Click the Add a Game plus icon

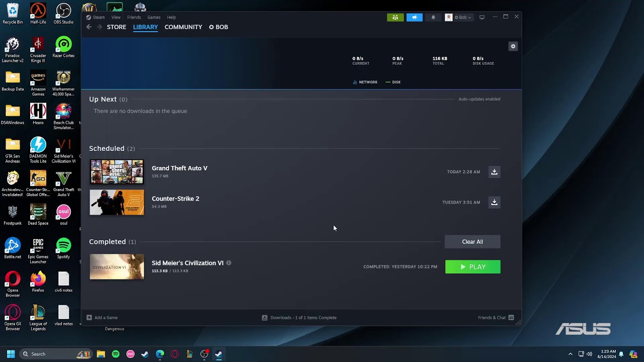pyautogui.click(x=89, y=318)
